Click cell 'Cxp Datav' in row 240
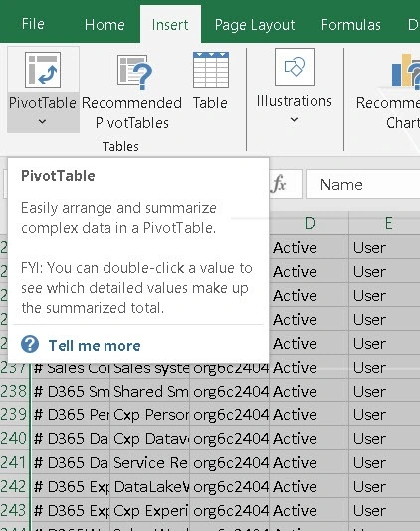This screenshot has width=420, height=531. tap(150, 439)
